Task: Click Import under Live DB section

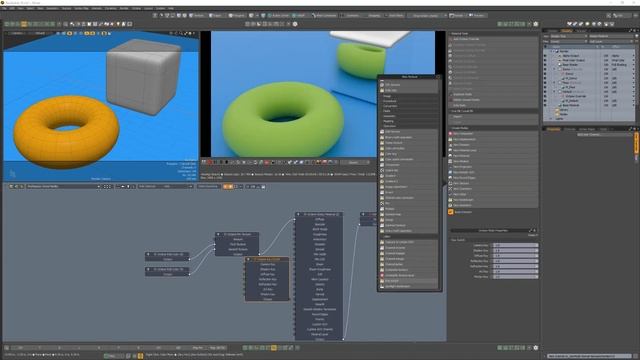Action: (x=493, y=117)
